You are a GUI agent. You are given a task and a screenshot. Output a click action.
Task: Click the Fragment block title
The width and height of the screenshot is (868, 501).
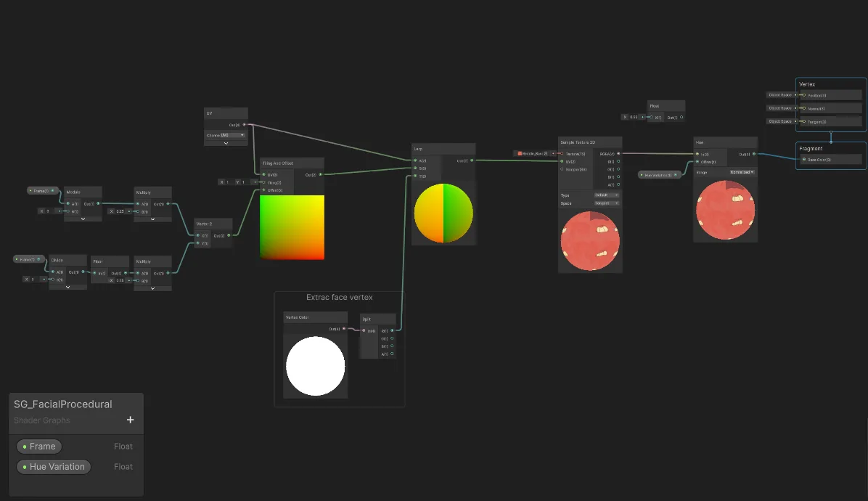[811, 148]
